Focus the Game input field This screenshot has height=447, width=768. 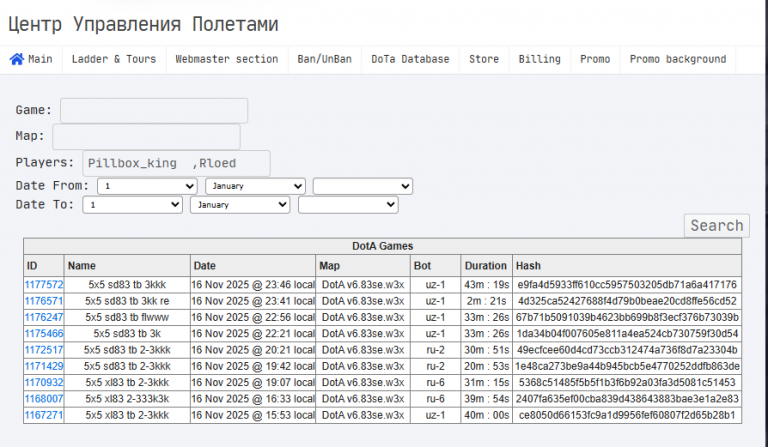tap(154, 111)
